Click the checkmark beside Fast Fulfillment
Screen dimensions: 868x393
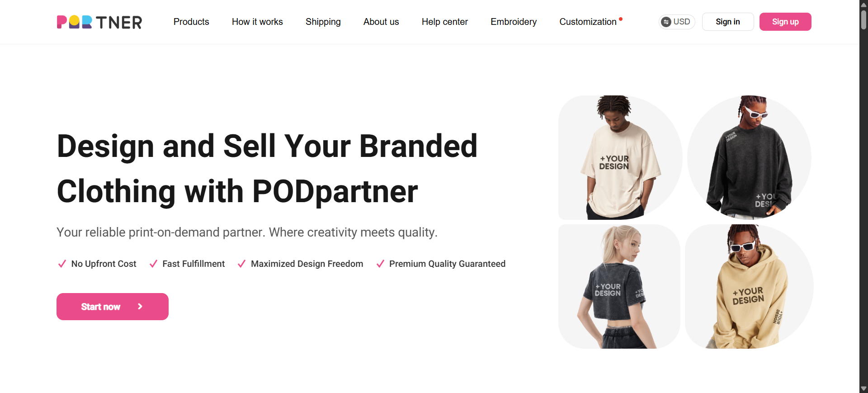point(153,264)
